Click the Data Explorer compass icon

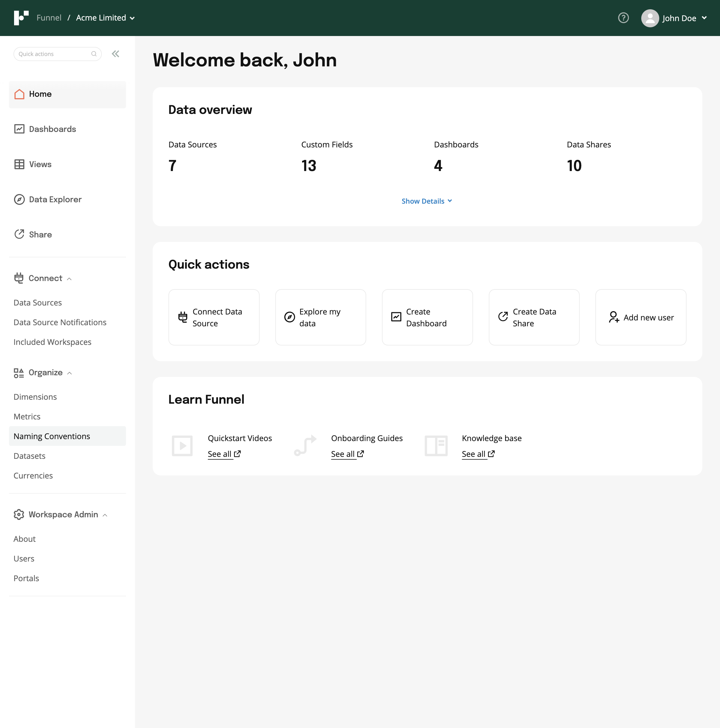click(x=19, y=199)
